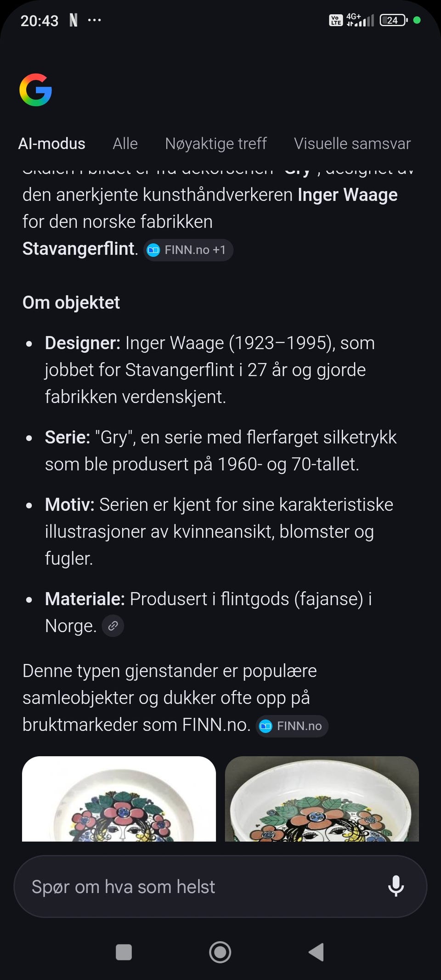Switch to the Alle tab
Image resolution: width=441 pixels, height=980 pixels.
click(125, 144)
